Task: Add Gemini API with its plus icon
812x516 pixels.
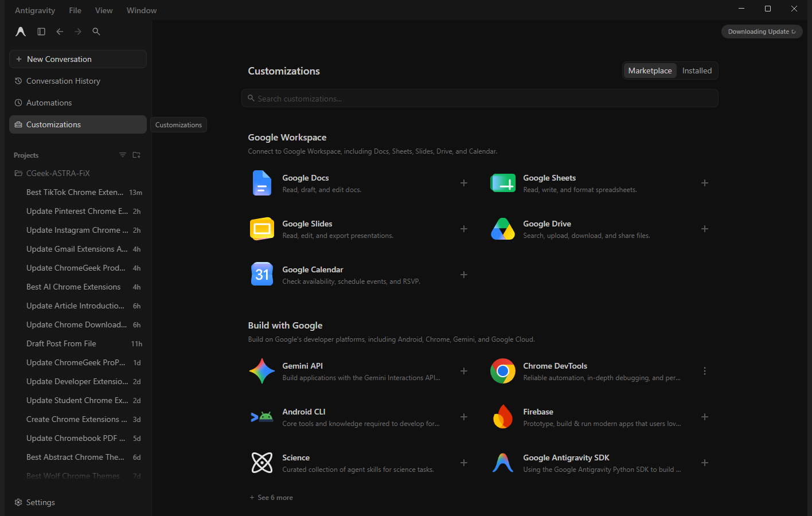Action: (464, 371)
